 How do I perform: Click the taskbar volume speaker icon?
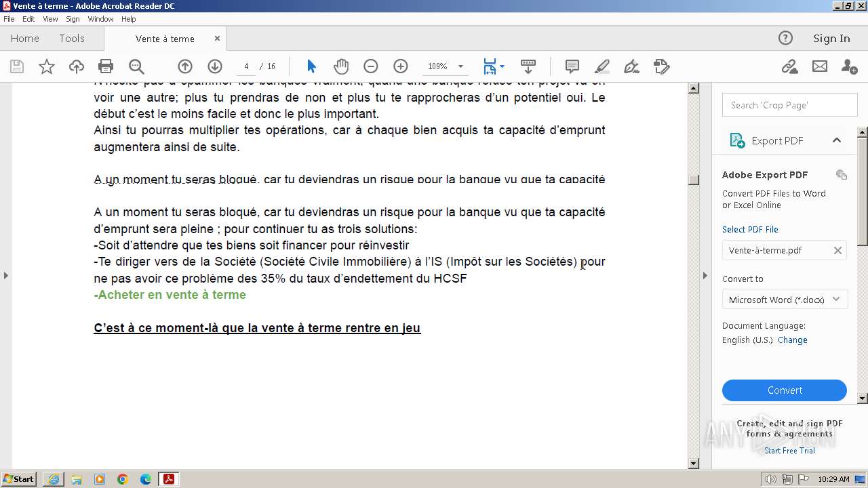pos(771,479)
